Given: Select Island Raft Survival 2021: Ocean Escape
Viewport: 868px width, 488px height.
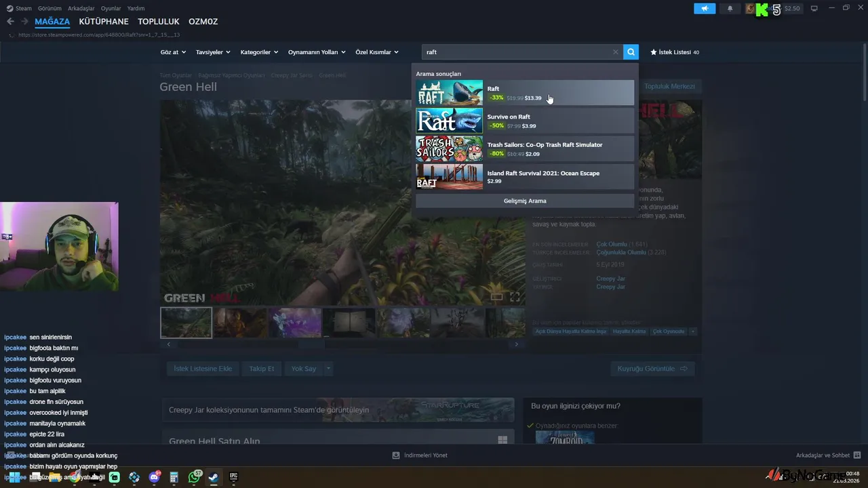Looking at the screenshot, I should tap(525, 177).
